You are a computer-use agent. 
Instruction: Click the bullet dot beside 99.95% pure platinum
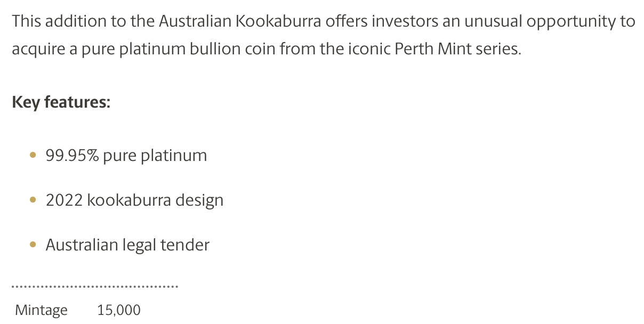pyautogui.click(x=33, y=156)
